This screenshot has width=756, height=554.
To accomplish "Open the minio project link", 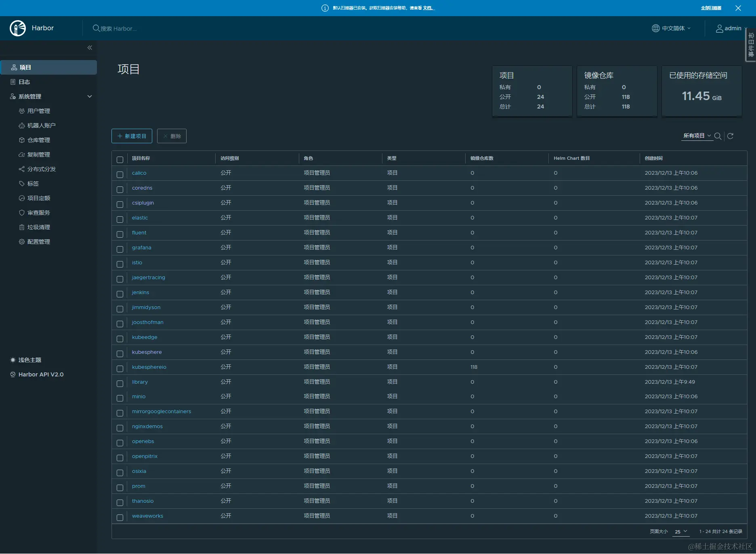I will 139,397.
